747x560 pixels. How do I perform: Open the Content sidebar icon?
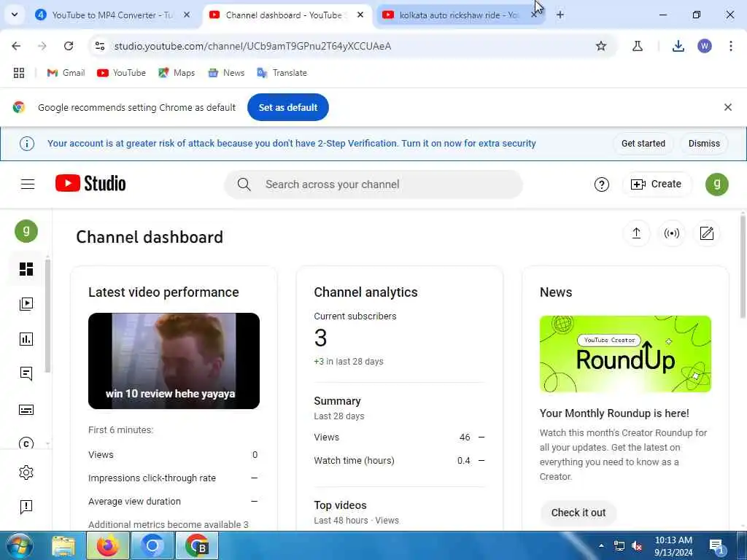tap(26, 304)
